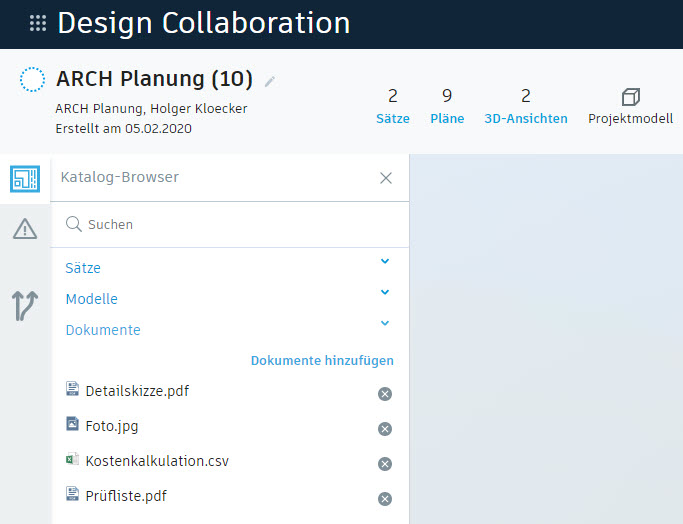The width and height of the screenshot is (683, 524).
Task: Remove Prüfliste.pdf with its X icon
Action: [385, 499]
